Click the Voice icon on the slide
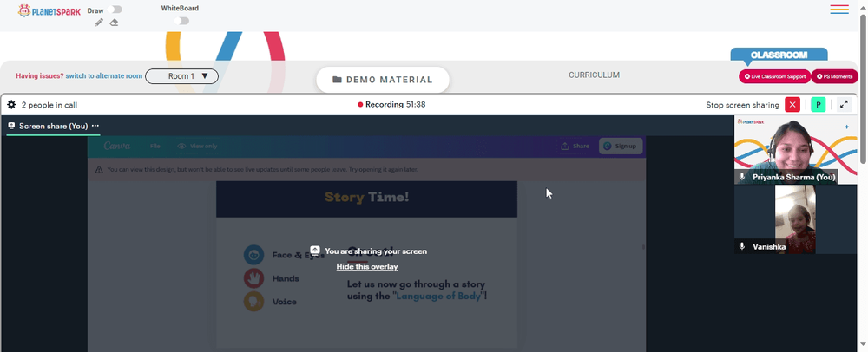The image size is (868, 352). click(x=254, y=302)
